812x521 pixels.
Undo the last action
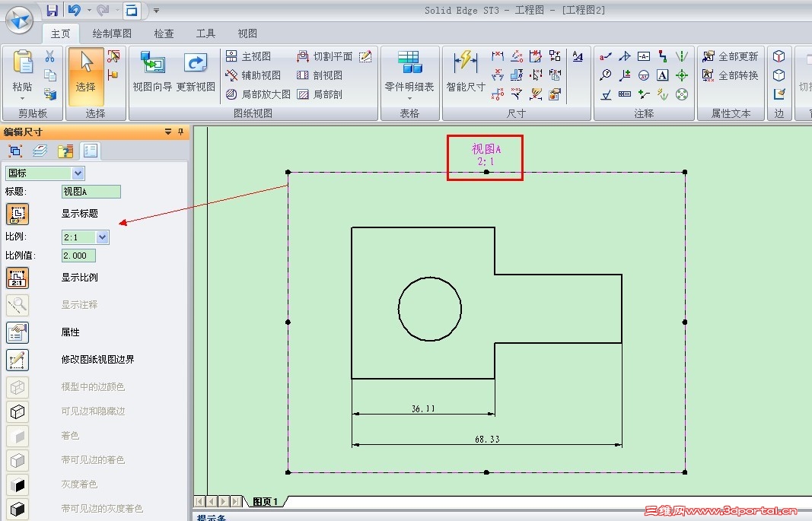(75, 10)
